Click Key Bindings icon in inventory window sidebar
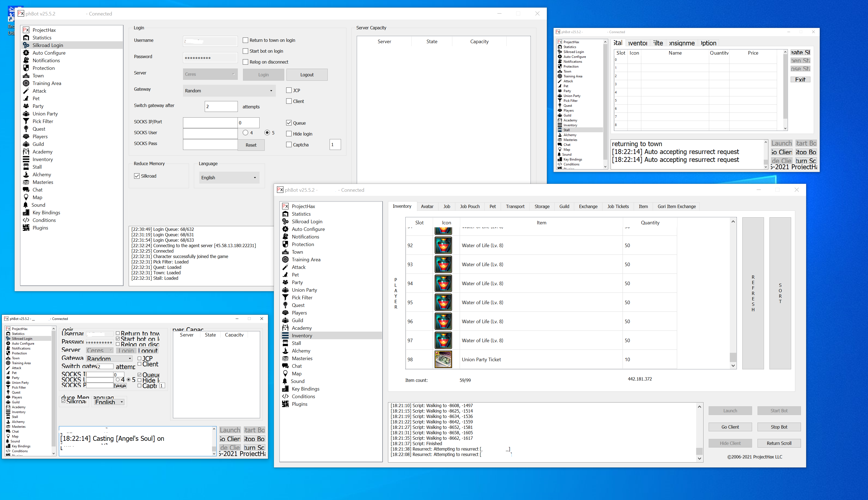Image resolution: width=868 pixels, height=500 pixels. coord(285,389)
